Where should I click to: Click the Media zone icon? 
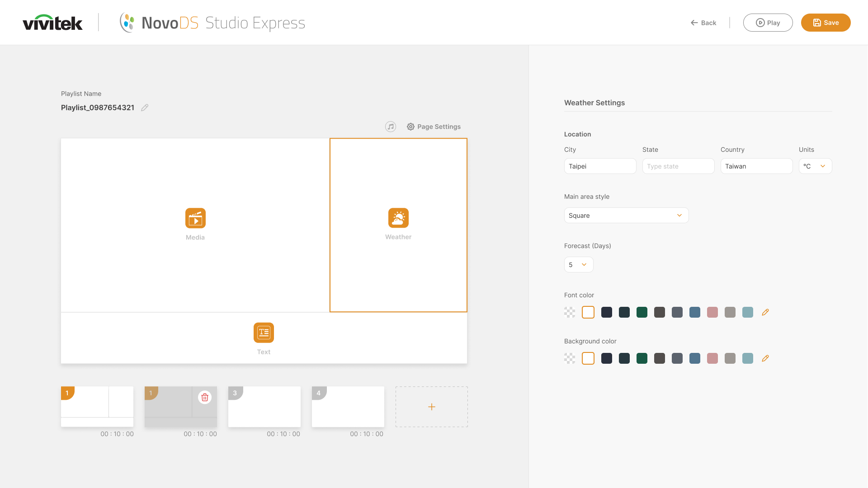click(195, 218)
